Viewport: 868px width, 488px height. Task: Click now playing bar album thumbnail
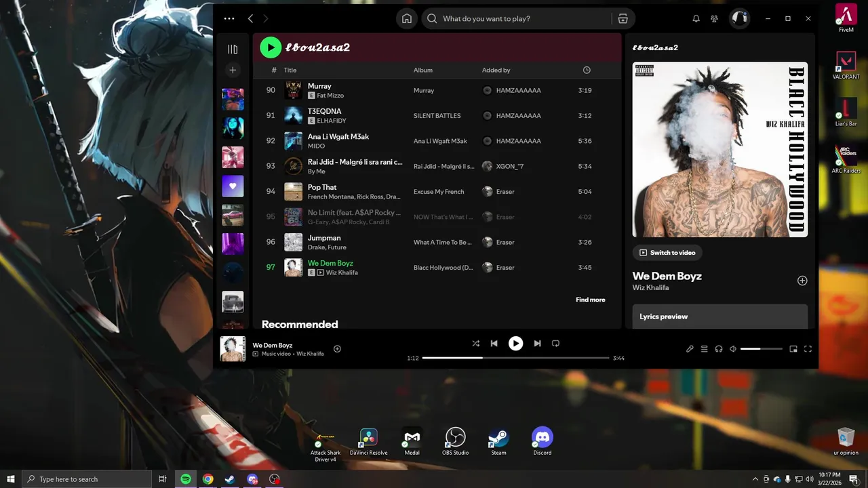click(x=233, y=349)
